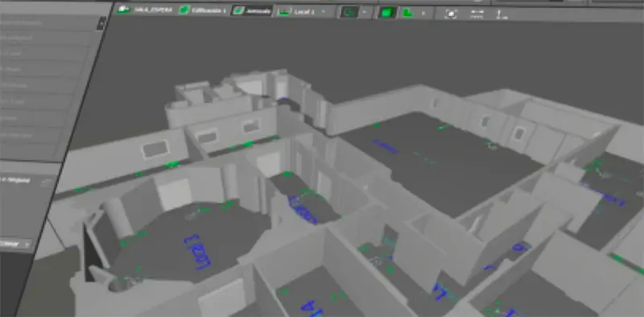Click the green project icon beside SALA_ESPERA
The image size is (644, 317).
(123, 10)
